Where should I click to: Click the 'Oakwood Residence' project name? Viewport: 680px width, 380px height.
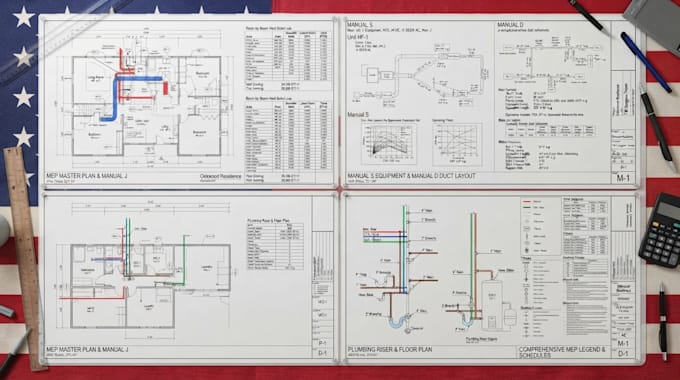point(220,176)
